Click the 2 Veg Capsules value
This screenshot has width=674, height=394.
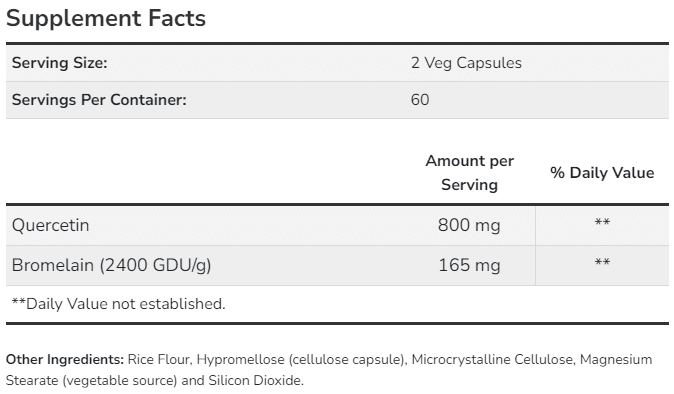pyautogui.click(x=466, y=63)
